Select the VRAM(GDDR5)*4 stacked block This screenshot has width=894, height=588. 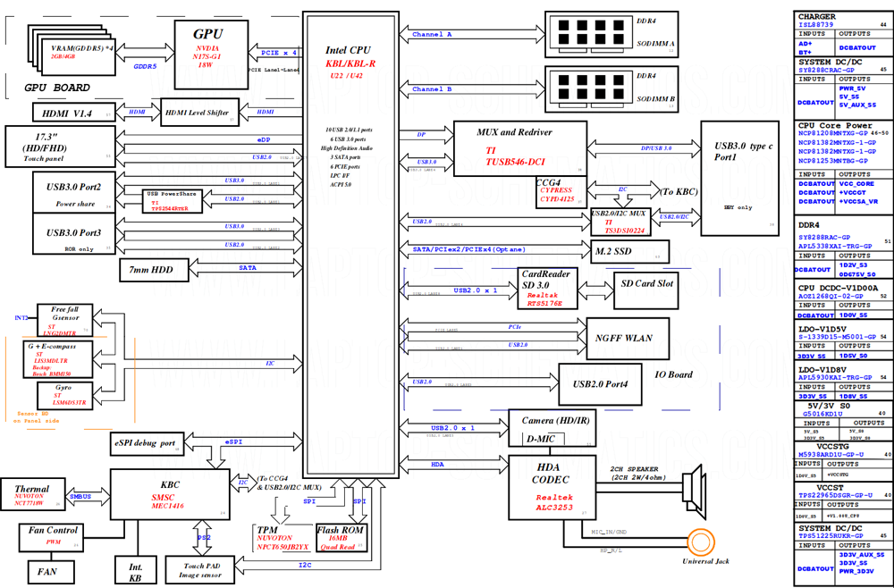tap(72, 51)
